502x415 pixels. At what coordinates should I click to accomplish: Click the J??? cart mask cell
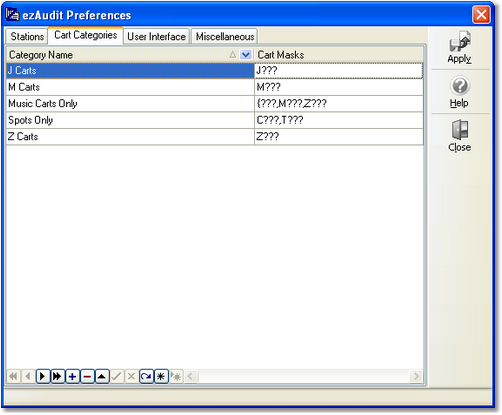(x=339, y=71)
